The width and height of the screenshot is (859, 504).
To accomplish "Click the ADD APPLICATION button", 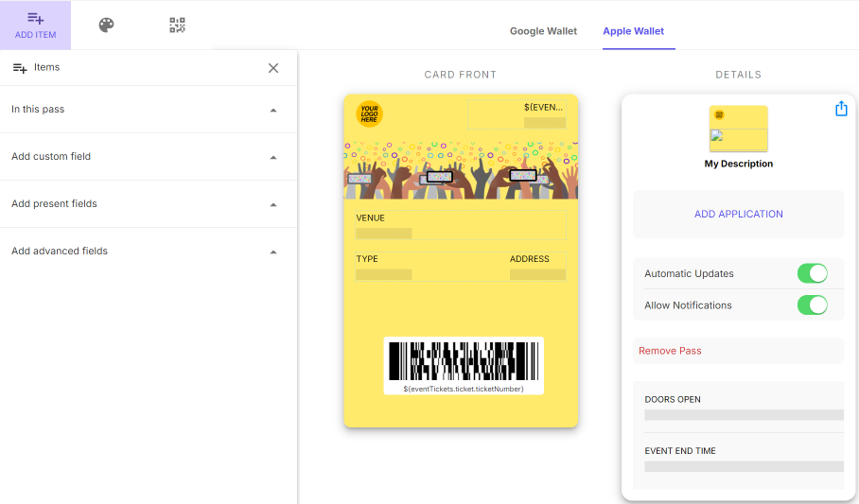I will click(739, 215).
